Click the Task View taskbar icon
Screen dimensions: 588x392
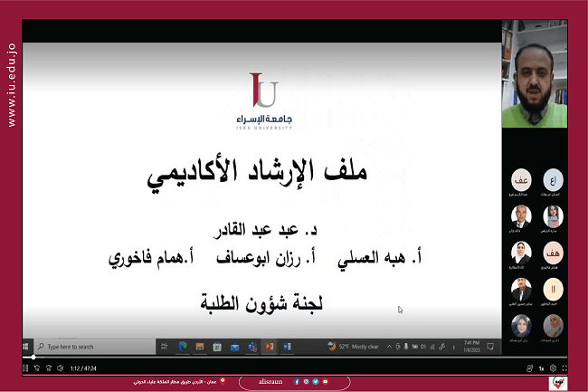(163, 346)
